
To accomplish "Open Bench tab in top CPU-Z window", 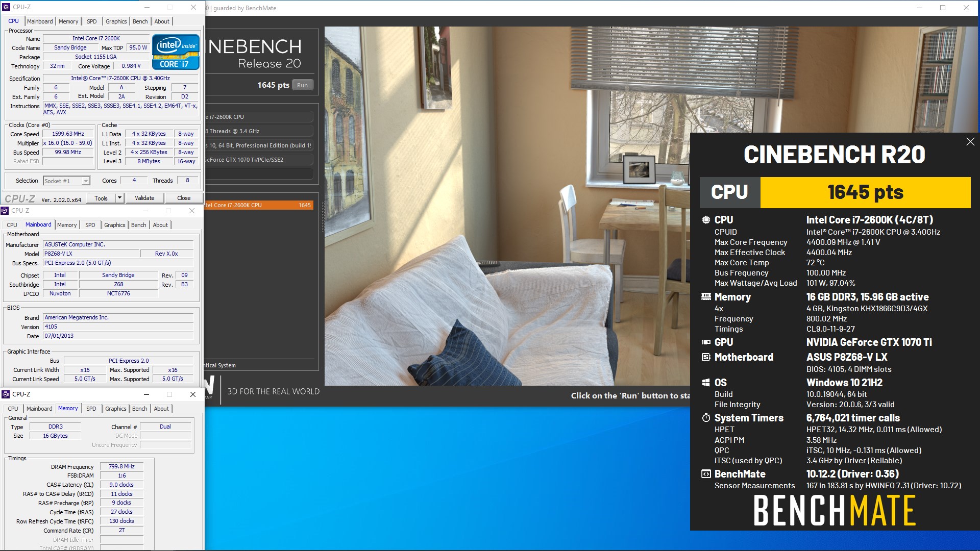I will point(140,21).
